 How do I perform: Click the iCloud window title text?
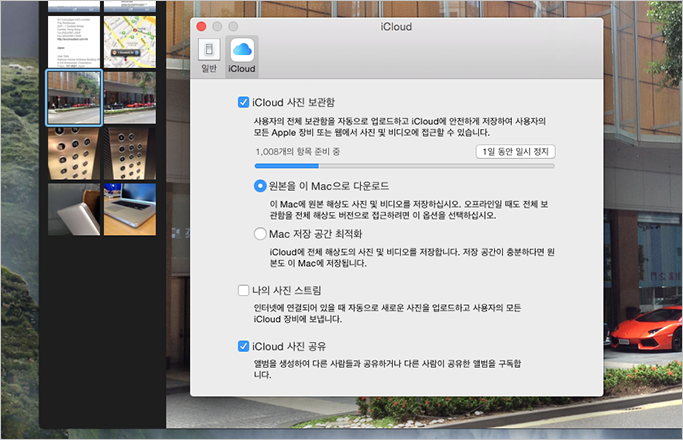396,27
